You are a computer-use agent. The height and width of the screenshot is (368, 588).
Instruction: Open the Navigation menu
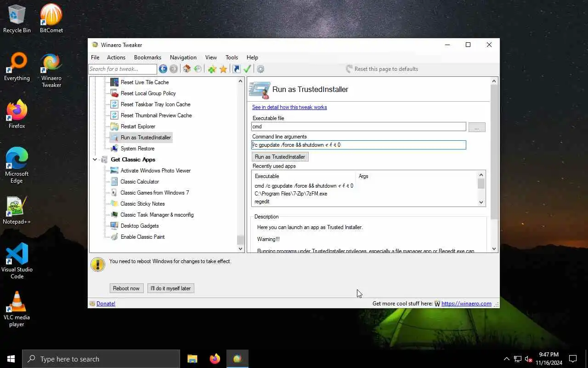pyautogui.click(x=183, y=57)
